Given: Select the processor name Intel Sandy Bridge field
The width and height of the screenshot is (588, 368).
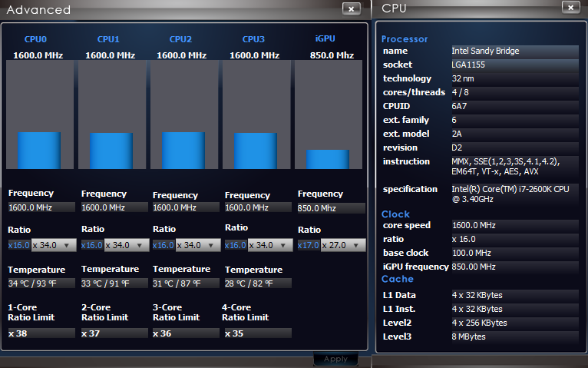Looking at the screenshot, I should coord(514,51).
